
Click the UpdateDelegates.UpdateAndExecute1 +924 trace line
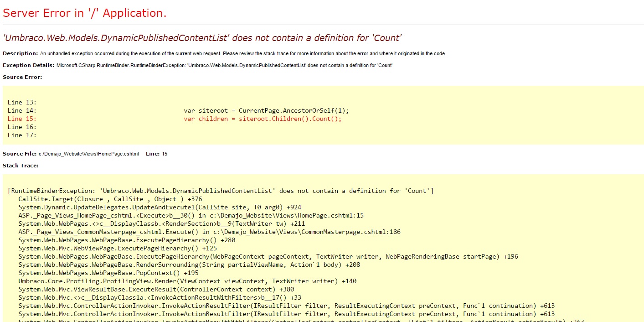click(x=160, y=207)
